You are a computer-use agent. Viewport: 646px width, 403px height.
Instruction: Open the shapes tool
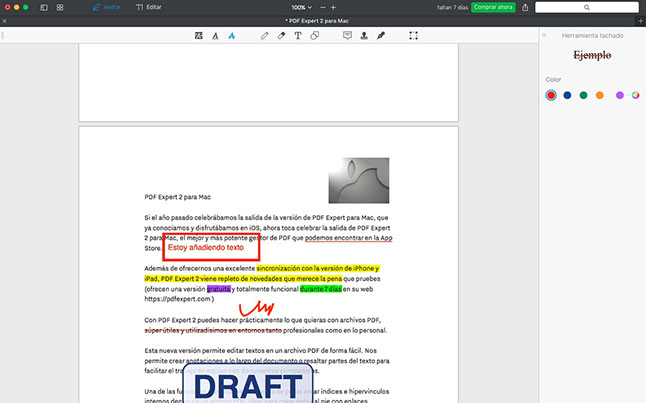pyautogui.click(x=314, y=35)
